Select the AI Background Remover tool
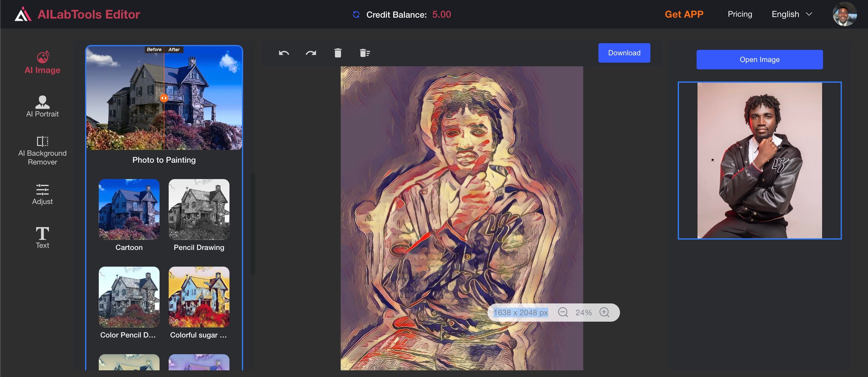This screenshot has height=377, width=868. (x=42, y=150)
